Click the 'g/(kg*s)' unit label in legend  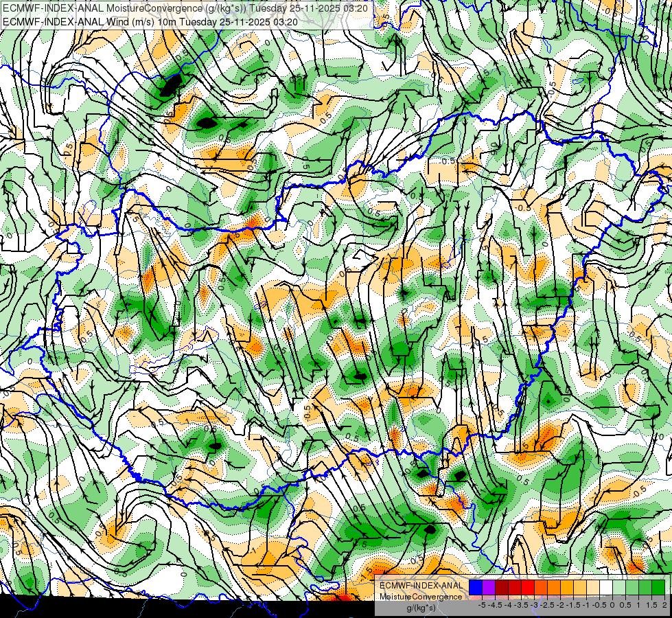421,608
